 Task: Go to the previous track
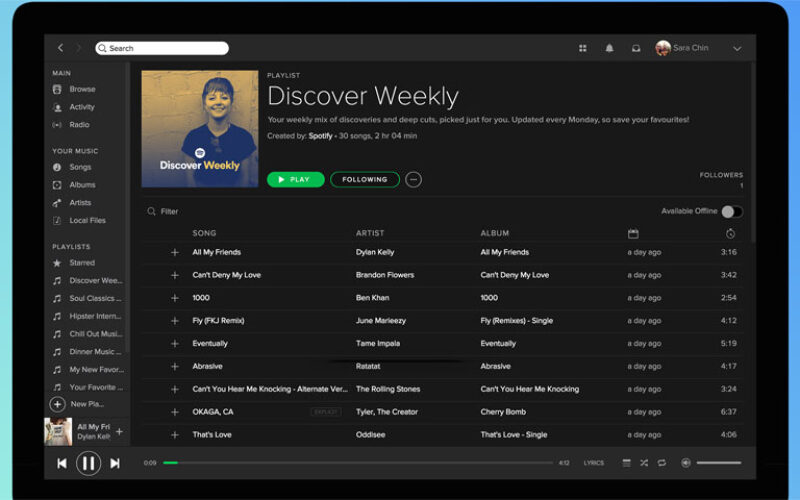[x=62, y=463]
